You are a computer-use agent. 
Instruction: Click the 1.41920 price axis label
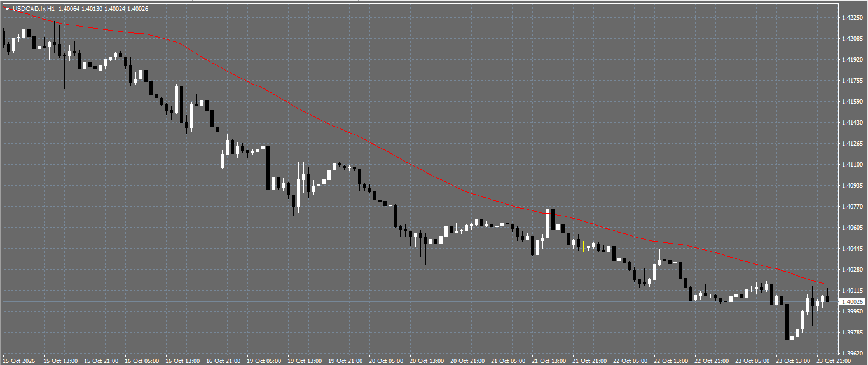[852, 60]
